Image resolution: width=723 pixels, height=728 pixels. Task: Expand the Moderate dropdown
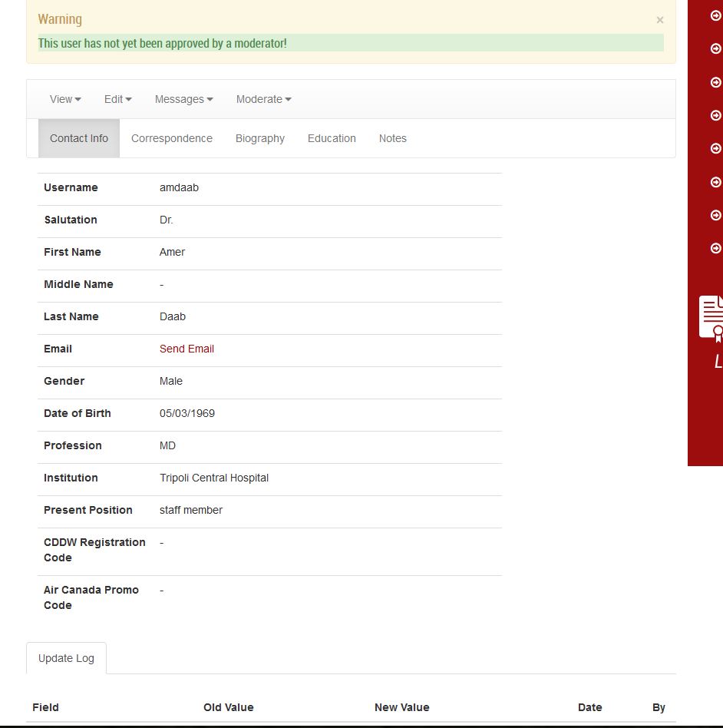click(x=263, y=99)
